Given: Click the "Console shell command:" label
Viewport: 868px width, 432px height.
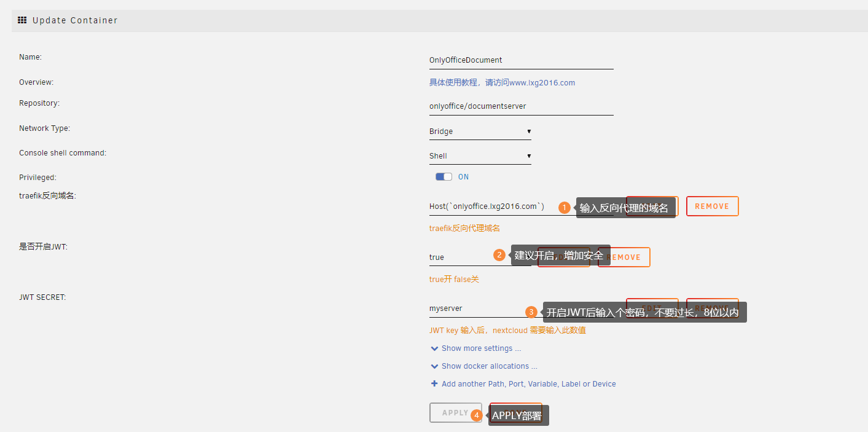Looking at the screenshot, I should (x=63, y=153).
